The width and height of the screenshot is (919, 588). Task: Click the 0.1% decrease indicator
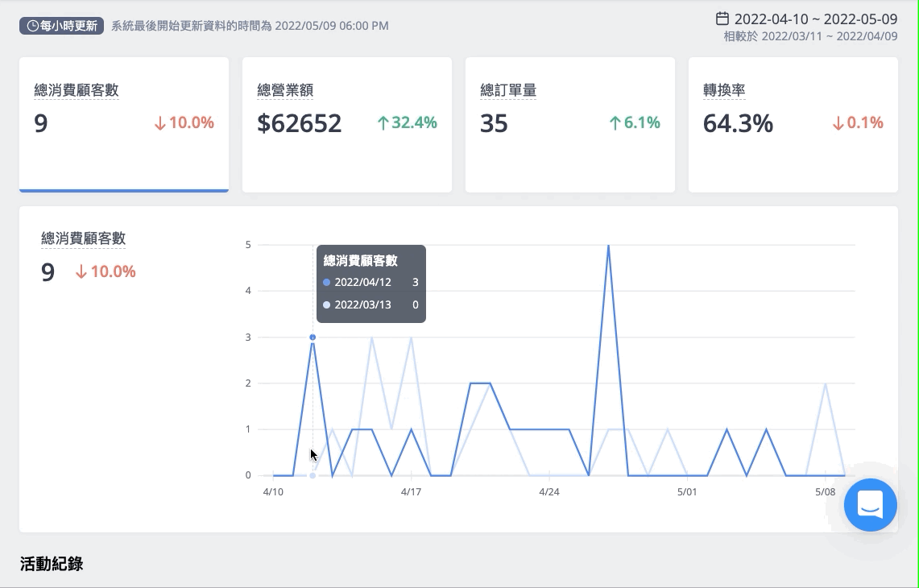coord(858,122)
